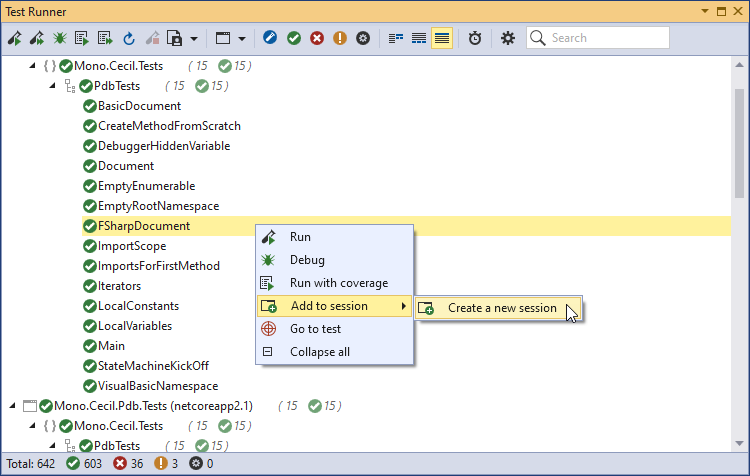Toggle the failed tests filter (red X)
The width and height of the screenshot is (750, 476).
pos(317,38)
